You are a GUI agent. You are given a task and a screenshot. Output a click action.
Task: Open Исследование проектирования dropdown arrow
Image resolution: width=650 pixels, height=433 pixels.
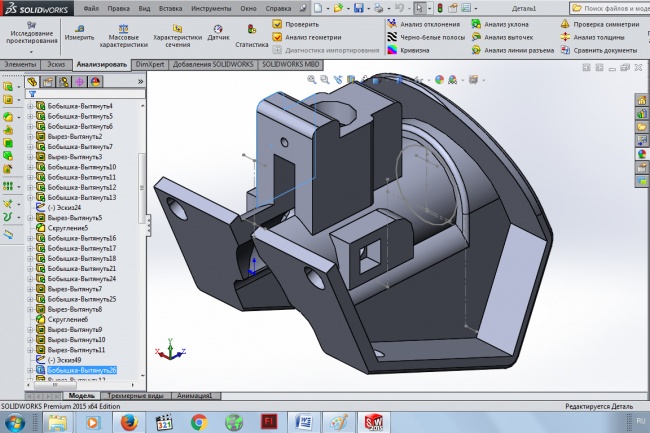(31, 52)
